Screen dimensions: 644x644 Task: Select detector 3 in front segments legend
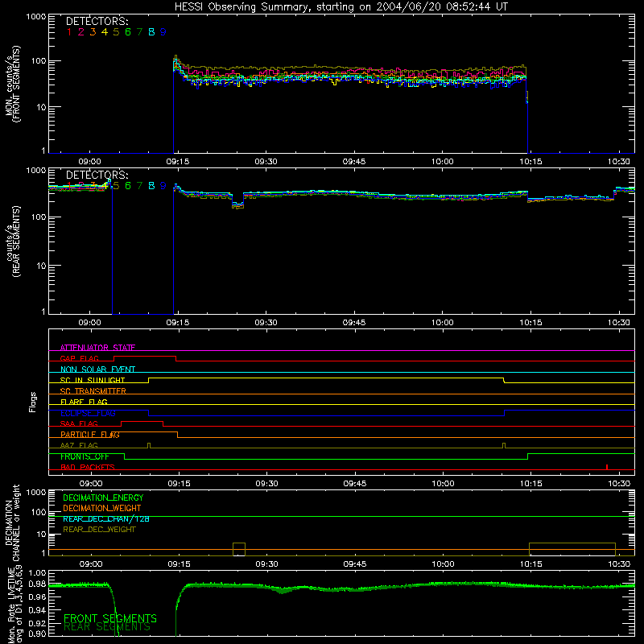pyautogui.click(x=93, y=32)
